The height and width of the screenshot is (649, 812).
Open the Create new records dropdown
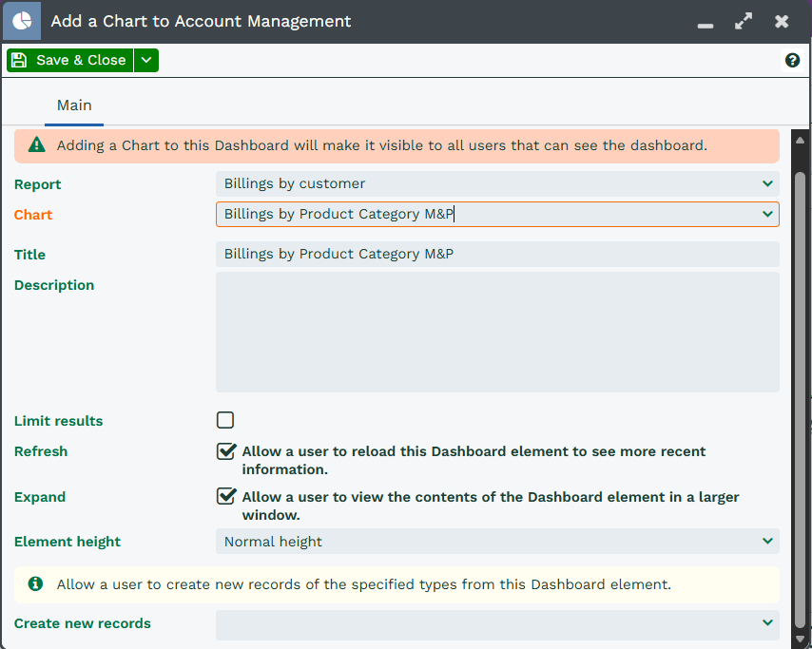coord(496,623)
